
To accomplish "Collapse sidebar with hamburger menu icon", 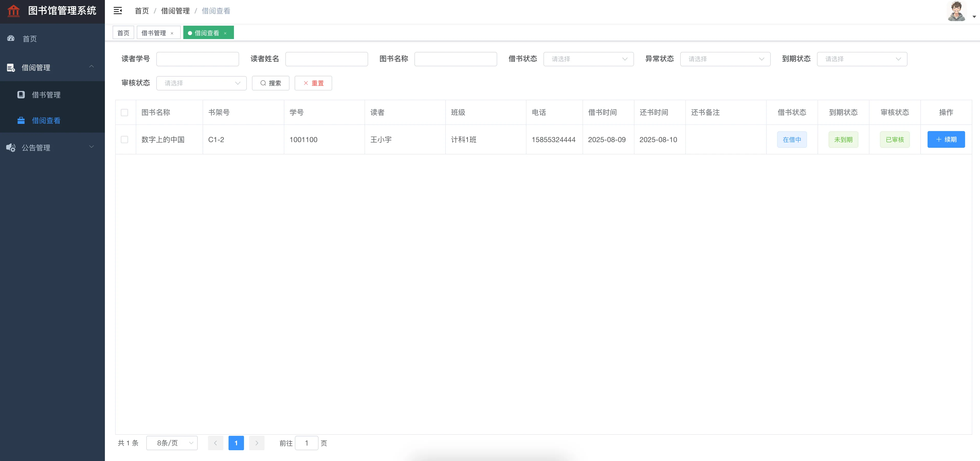I will pyautogui.click(x=118, y=11).
